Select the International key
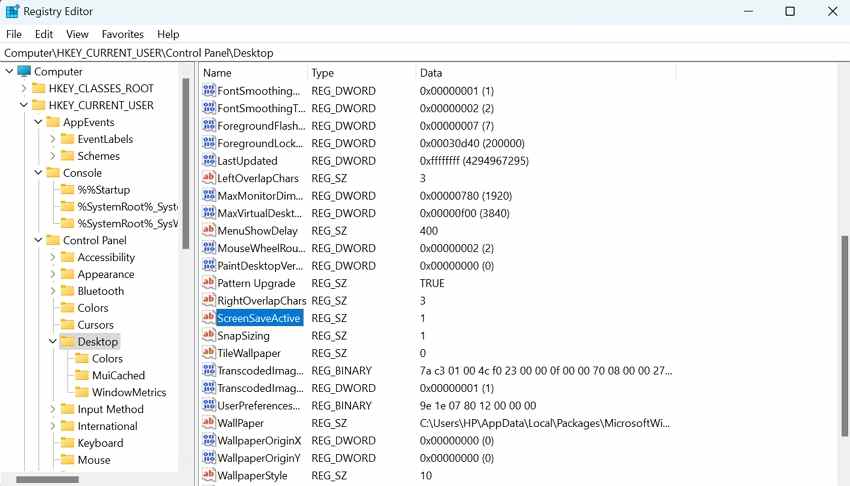The width and height of the screenshot is (850, 486). [107, 426]
